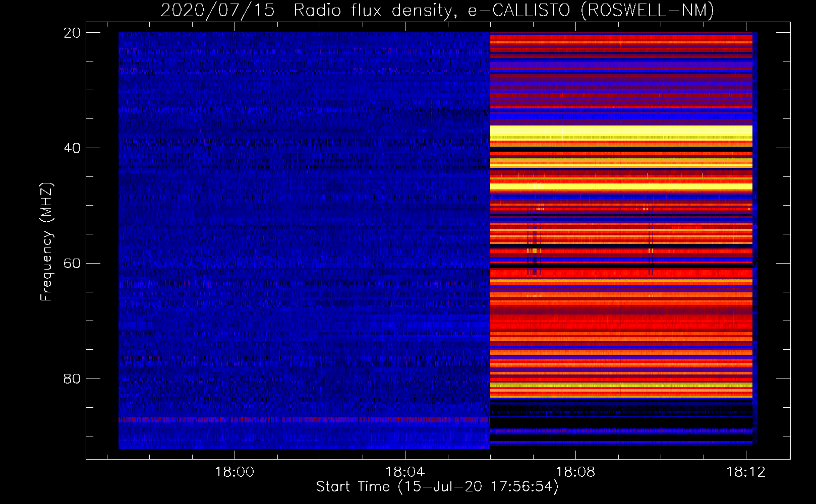Select the date text '2020/07/15' in the title
The width and height of the screenshot is (816, 504).
217,10
